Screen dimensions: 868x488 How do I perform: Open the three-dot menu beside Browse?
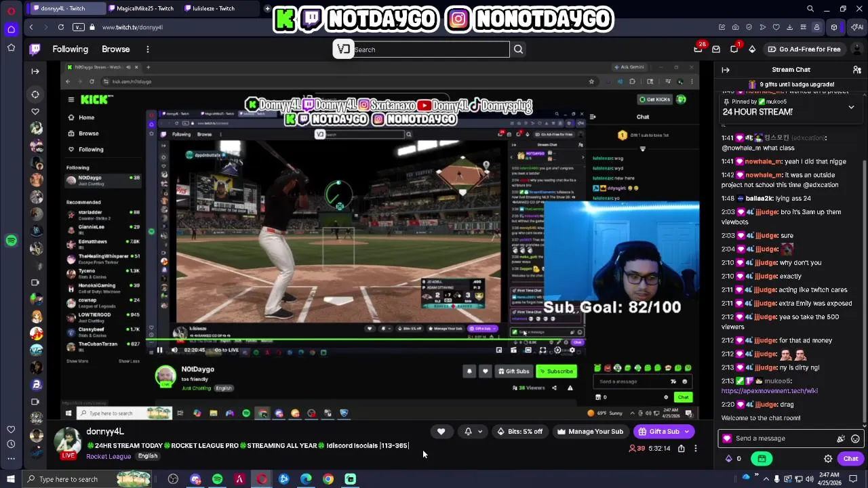coord(147,49)
